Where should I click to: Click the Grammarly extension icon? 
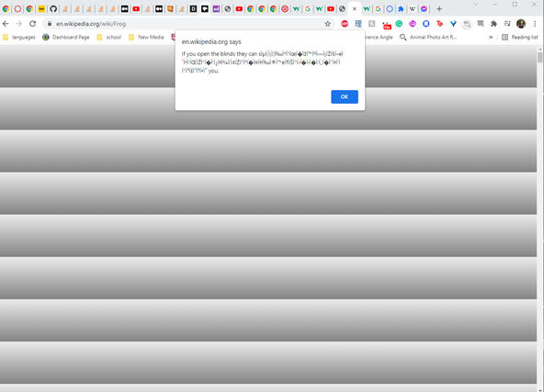[399, 24]
